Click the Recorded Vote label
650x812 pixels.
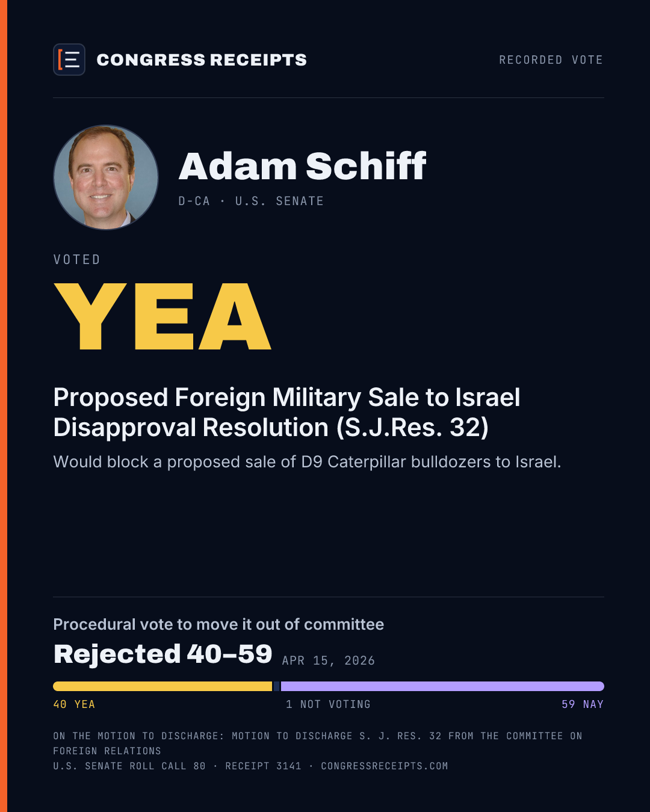click(x=551, y=60)
